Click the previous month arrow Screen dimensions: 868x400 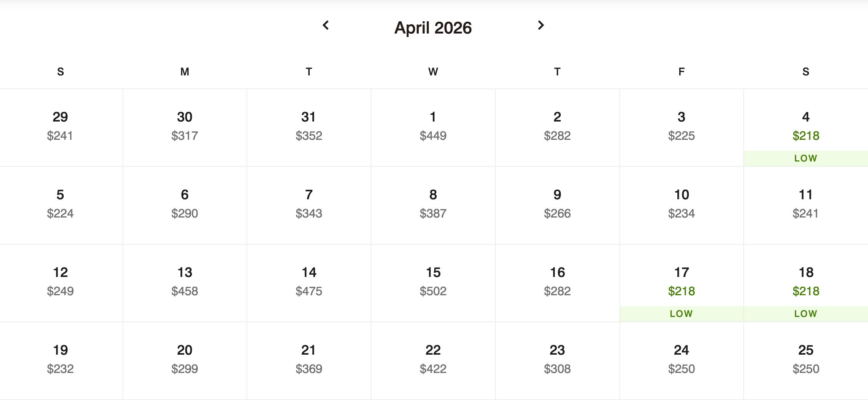[x=326, y=26]
